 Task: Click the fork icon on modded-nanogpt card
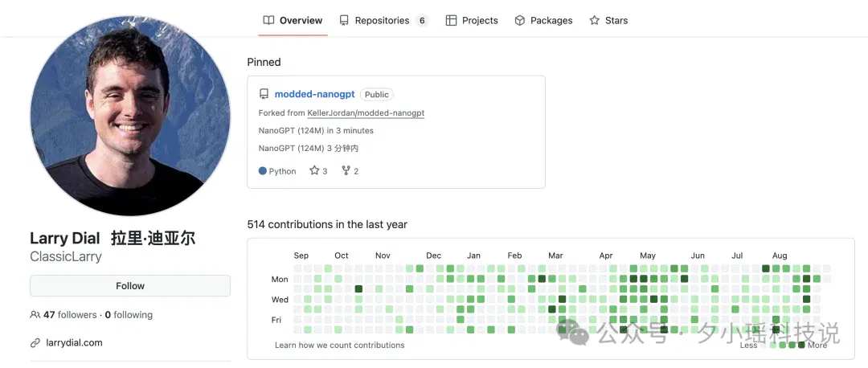(346, 170)
